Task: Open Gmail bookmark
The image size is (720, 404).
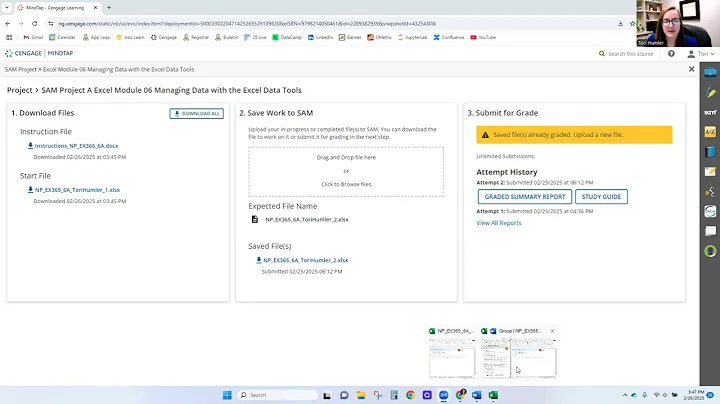Action: [33, 37]
